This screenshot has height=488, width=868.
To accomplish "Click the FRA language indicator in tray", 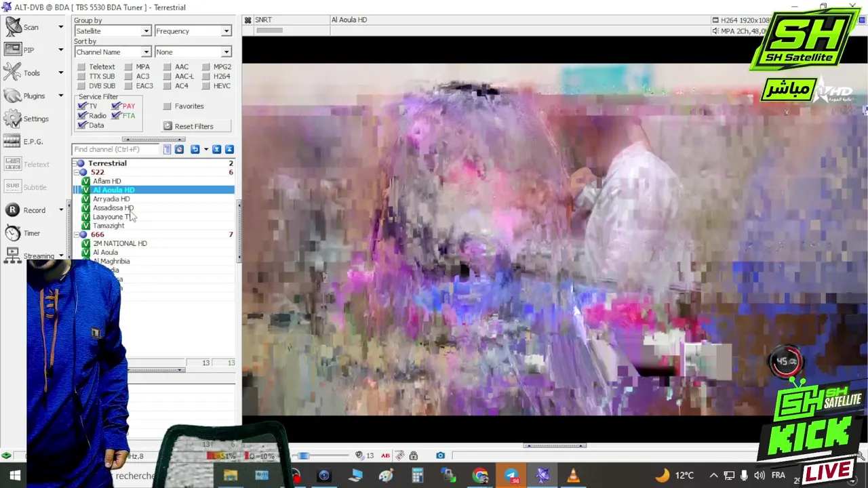I will (x=778, y=475).
